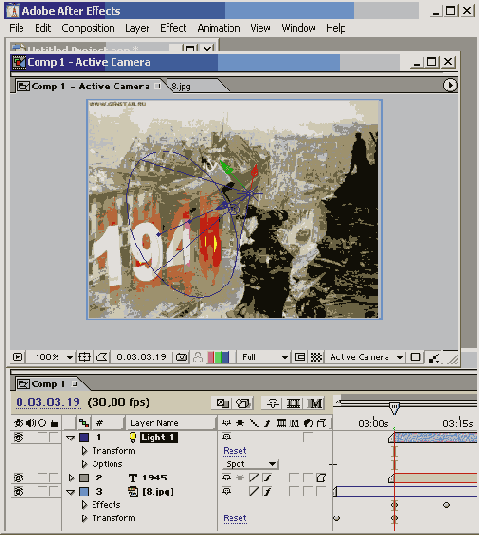This screenshot has height=535, width=479.
Task: Hide the 8.jpg layer eye icon
Action: coord(19,491)
